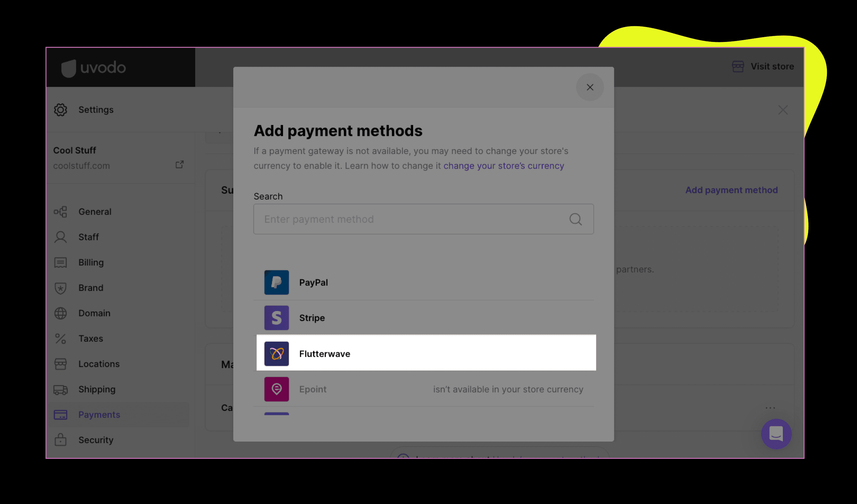Select Shipping in the settings sidebar
Image resolution: width=857 pixels, height=504 pixels.
click(97, 389)
